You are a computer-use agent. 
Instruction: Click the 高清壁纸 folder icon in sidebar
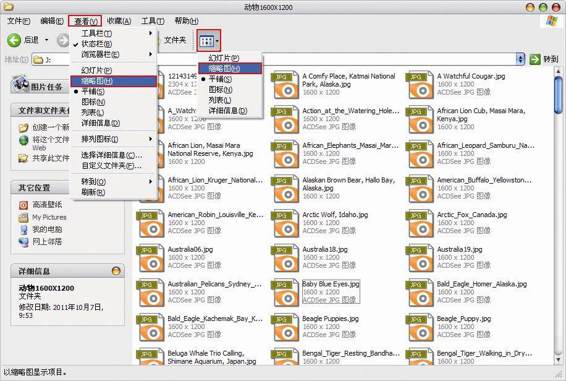point(23,205)
